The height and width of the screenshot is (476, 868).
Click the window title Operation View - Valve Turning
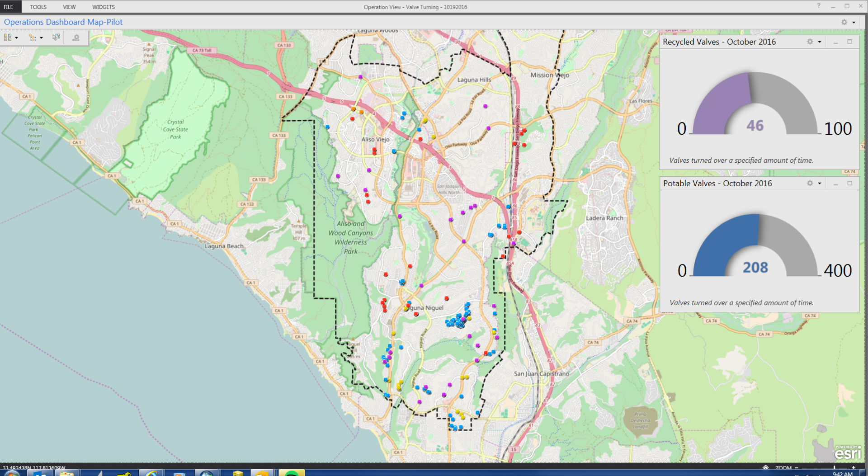coord(415,7)
